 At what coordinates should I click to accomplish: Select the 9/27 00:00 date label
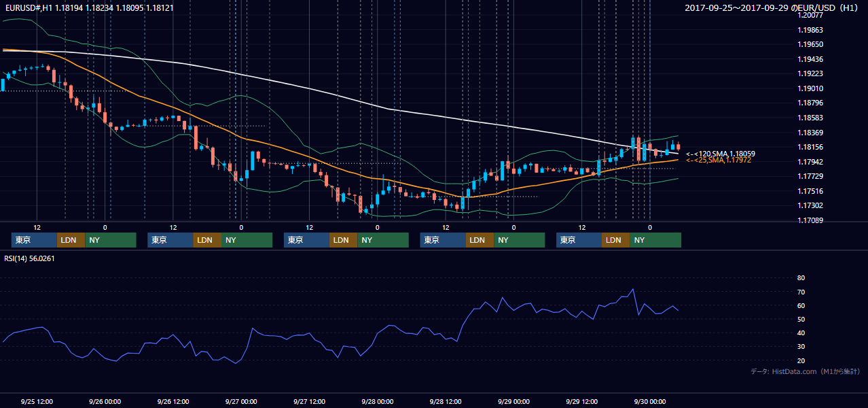point(241,401)
